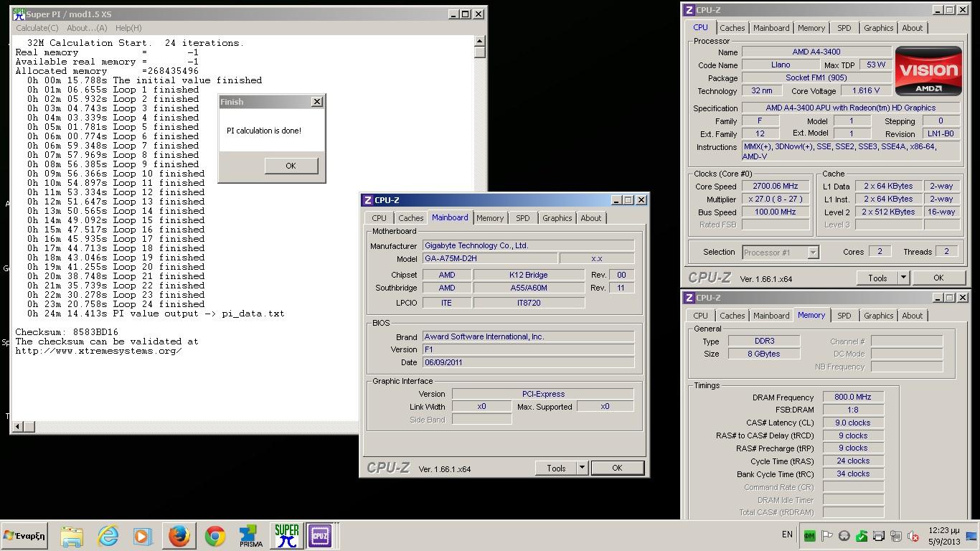Image resolution: width=980 pixels, height=551 pixels.
Task: Click the printer tray icon
Action: tap(878, 536)
